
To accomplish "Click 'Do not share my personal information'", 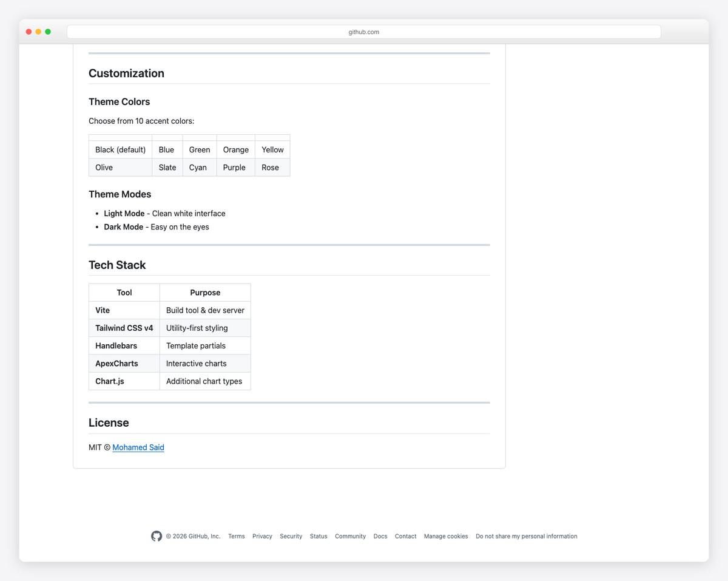I will coord(526,536).
